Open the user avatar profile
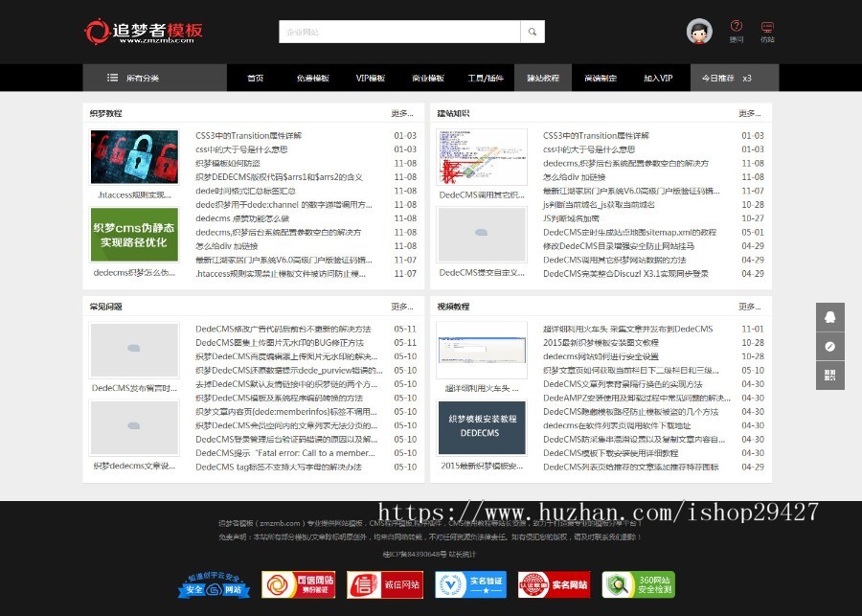The image size is (862, 616). (x=699, y=32)
